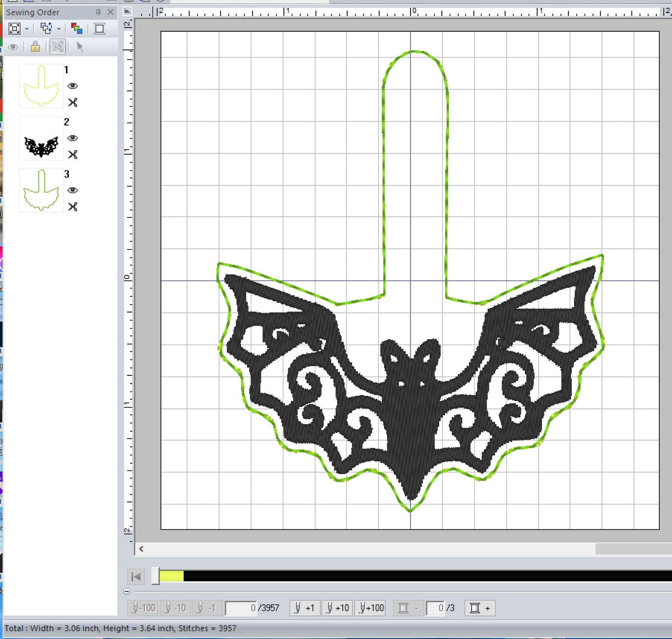Toggle the eye icon for the bat step
The height and width of the screenshot is (639, 672).
click(73, 138)
